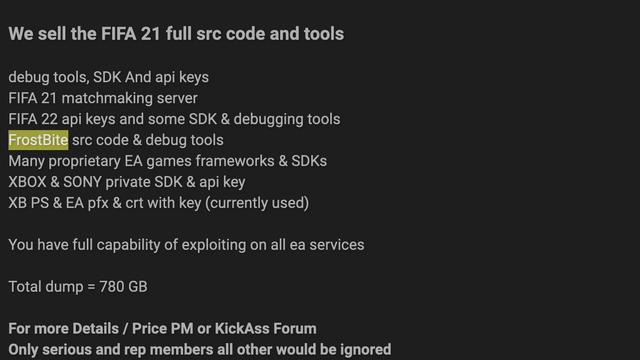Screen dimensions: 640x360
Task: Click the XB PS & EA pfx line
Action: tap(159, 203)
